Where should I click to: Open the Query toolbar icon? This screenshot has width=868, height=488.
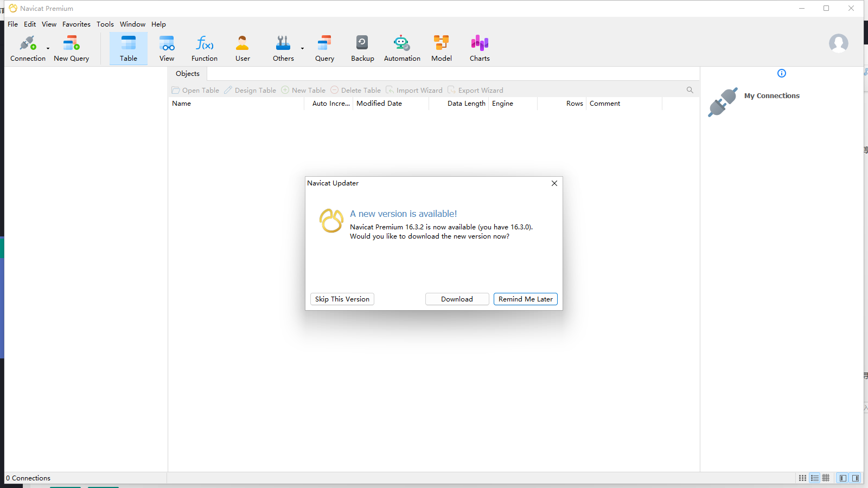(x=324, y=48)
